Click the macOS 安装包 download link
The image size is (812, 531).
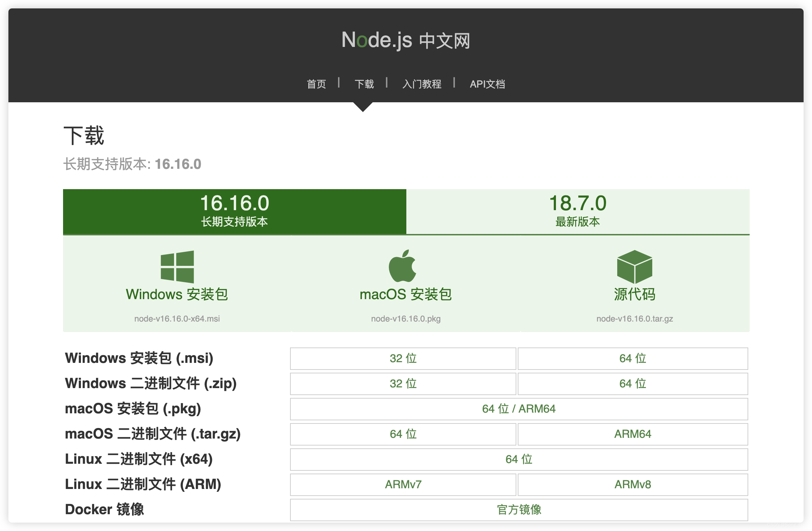406,294
